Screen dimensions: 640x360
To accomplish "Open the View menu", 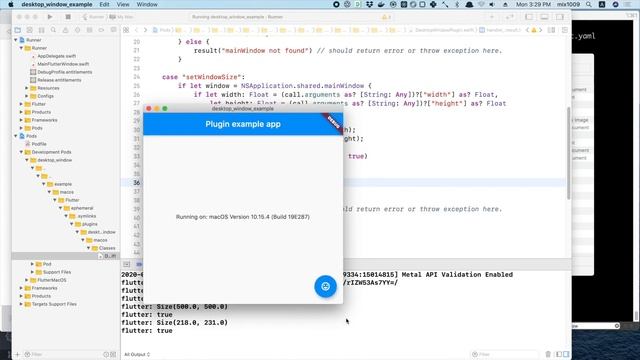I will pyautogui.click(x=123, y=4).
